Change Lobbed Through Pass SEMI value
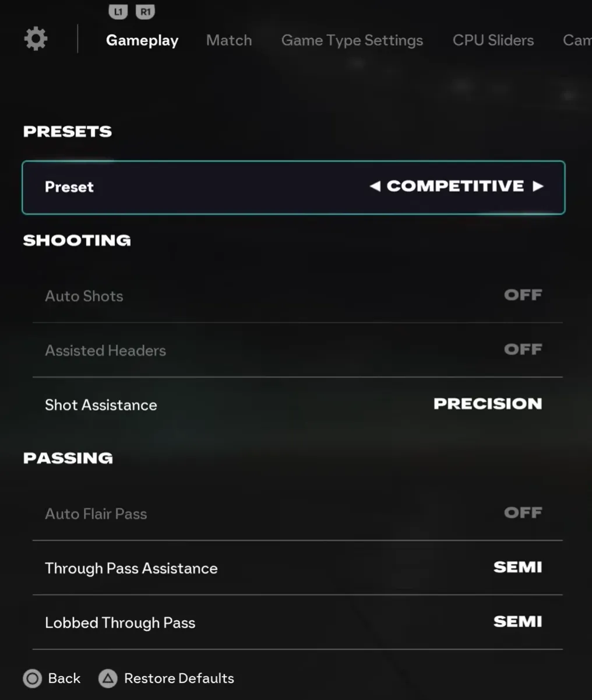This screenshot has height=700, width=592. [517, 622]
